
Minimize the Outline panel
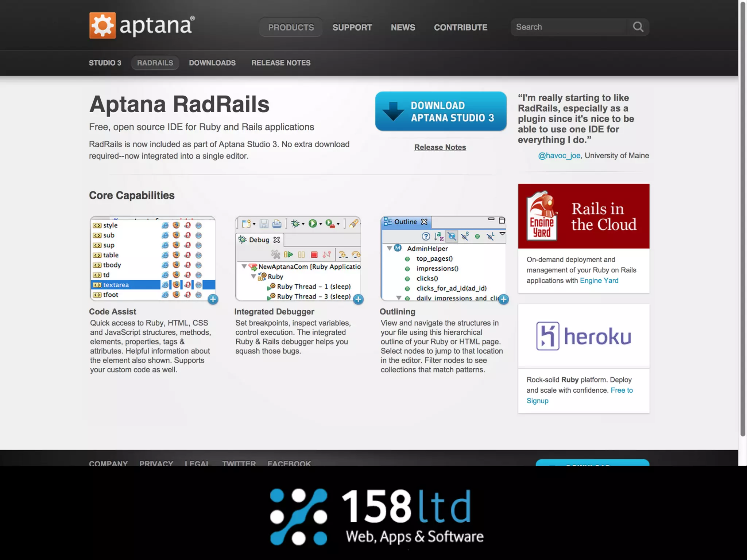(491, 219)
